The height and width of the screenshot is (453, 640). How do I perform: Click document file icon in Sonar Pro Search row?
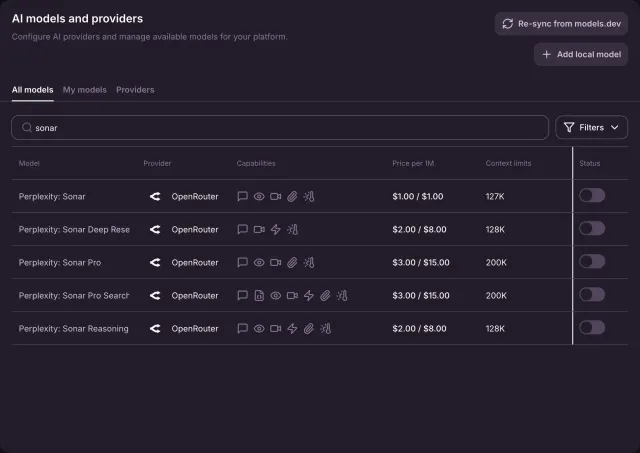(x=259, y=295)
